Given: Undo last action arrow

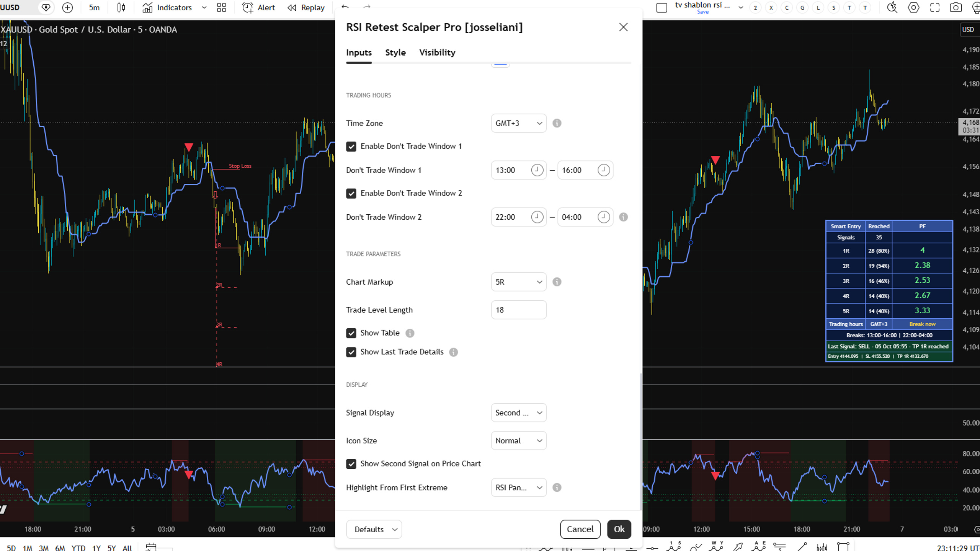Looking at the screenshot, I should tap(345, 7).
